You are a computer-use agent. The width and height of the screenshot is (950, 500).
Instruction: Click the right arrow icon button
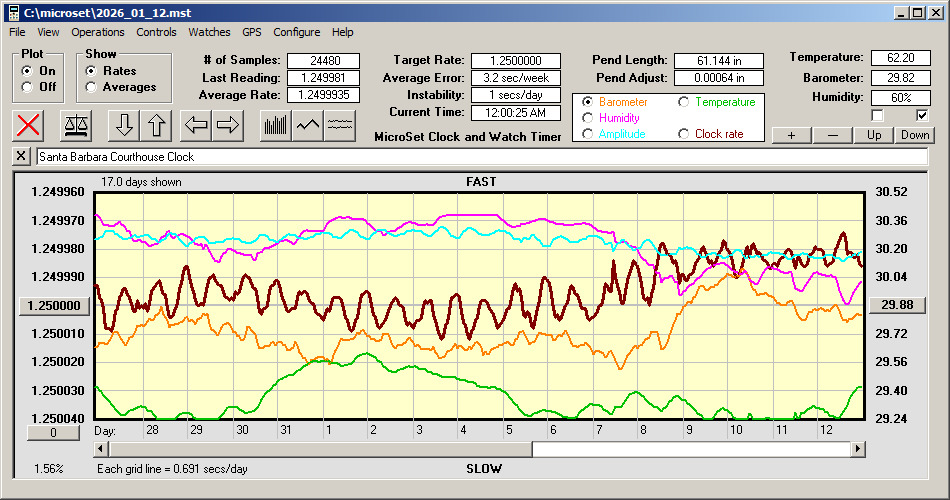(x=228, y=125)
